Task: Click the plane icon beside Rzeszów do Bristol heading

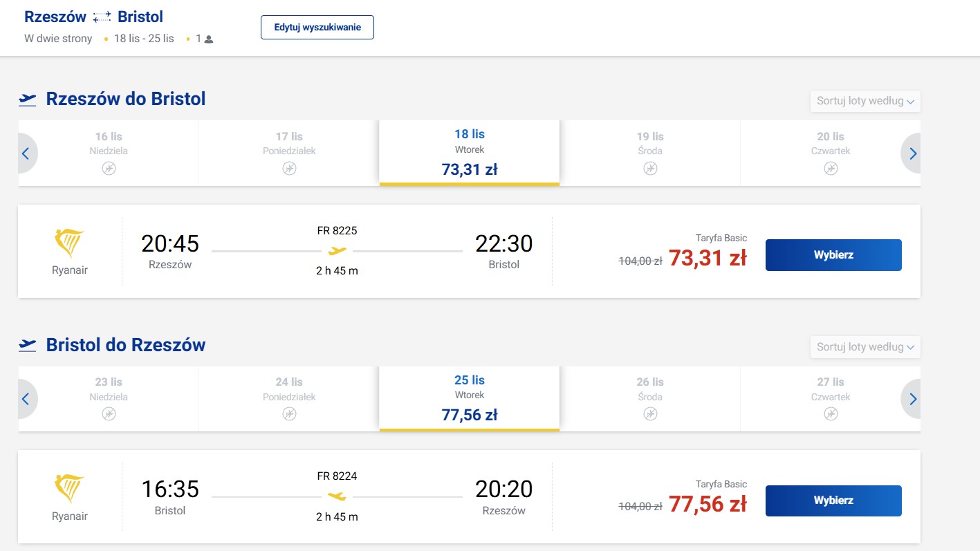Action: pos(28,100)
